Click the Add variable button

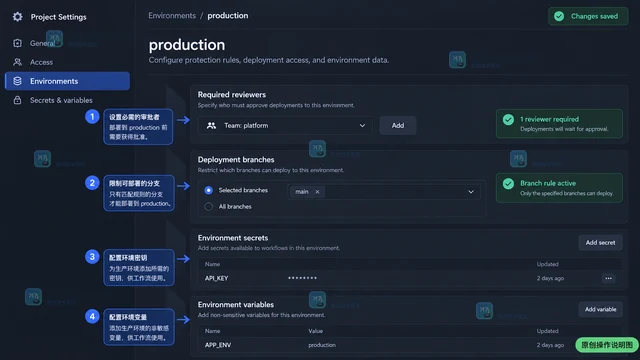point(600,309)
